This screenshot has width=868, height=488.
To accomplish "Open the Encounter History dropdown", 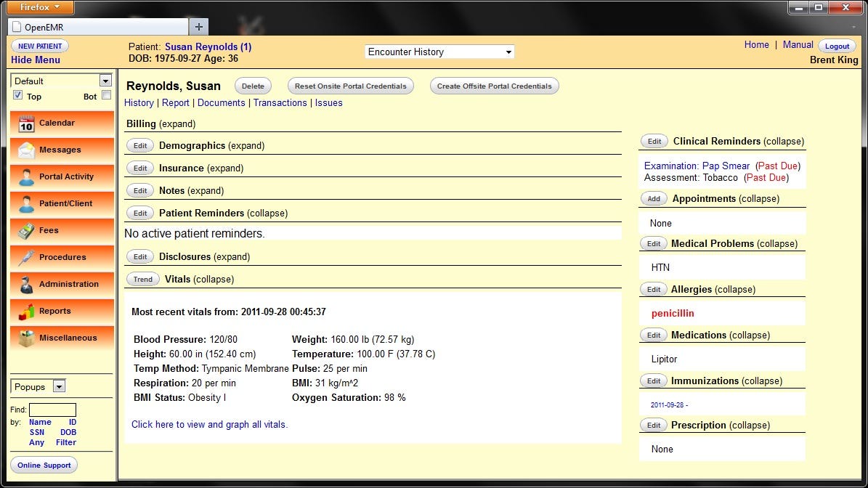I will point(439,52).
